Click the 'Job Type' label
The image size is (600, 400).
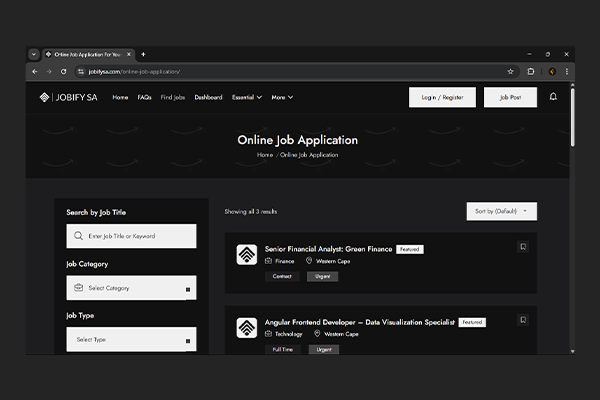pos(80,315)
